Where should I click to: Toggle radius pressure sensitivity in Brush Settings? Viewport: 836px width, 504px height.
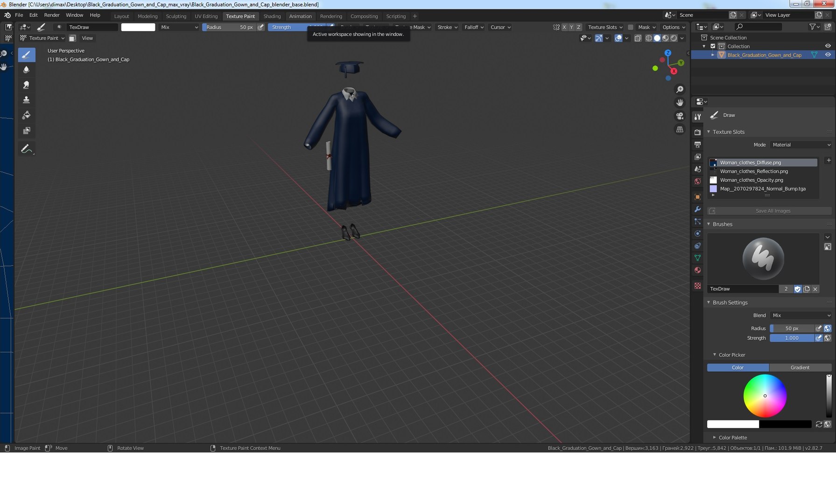pyautogui.click(x=818, y=329)
